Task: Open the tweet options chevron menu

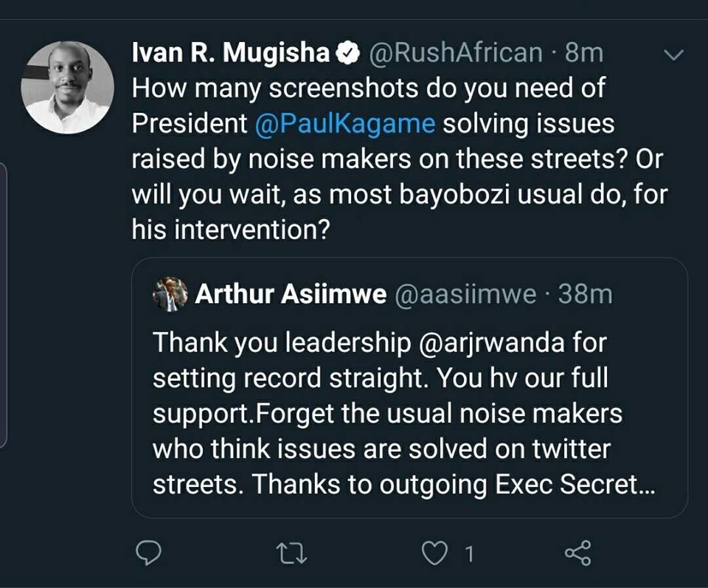Action: click(x=673, y=55)
